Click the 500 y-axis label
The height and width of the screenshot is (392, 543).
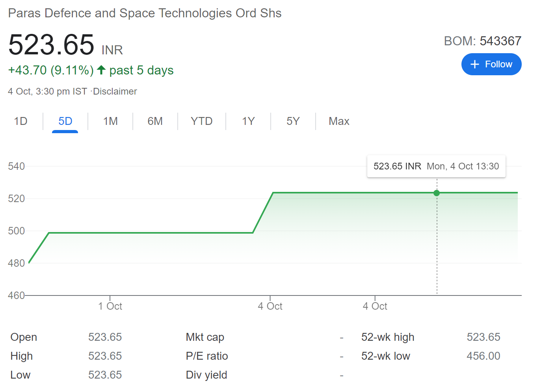(x=16, y=231)
